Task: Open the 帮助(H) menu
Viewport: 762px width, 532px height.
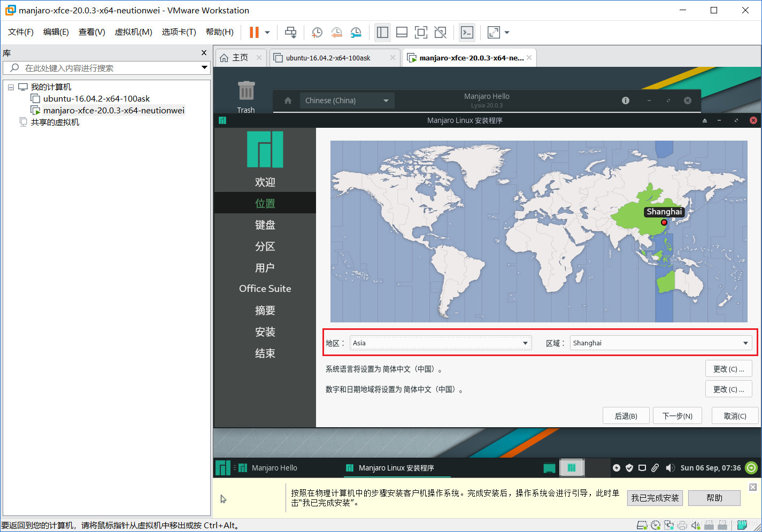Action: pos(220,32)
